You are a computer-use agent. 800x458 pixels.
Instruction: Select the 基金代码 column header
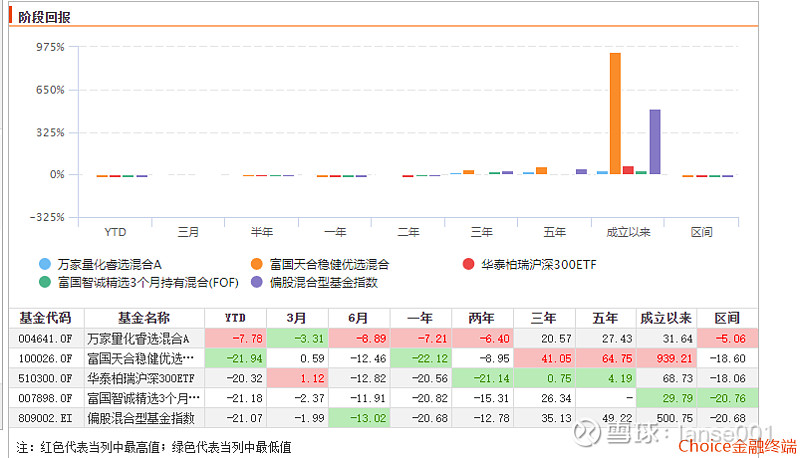(46, 318)
